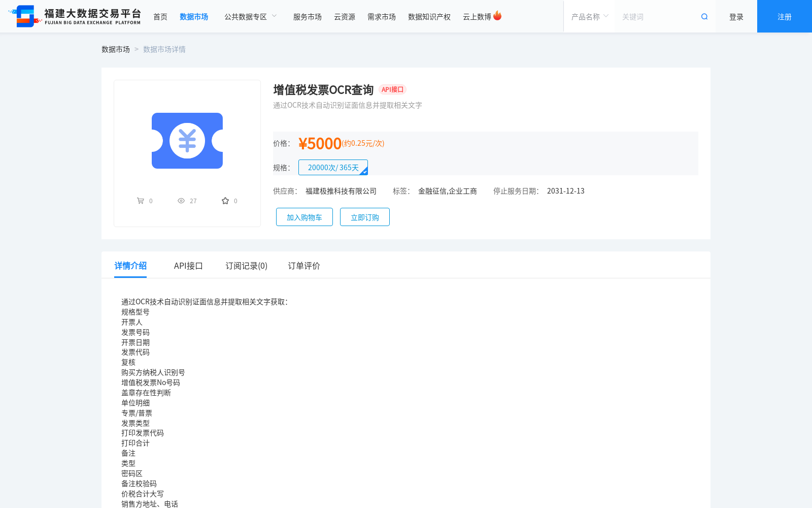Viewport: 812px width, 508px height.
Task: Click the text 专票/普票
Action: pos(137,413)
